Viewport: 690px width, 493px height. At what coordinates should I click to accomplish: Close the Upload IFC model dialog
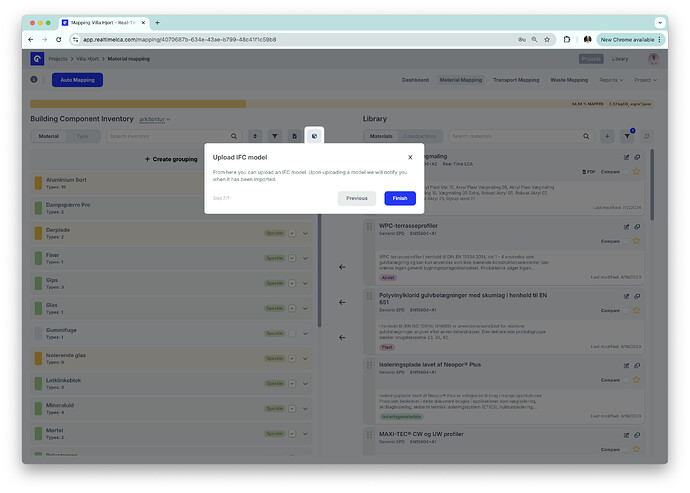(x=410, y=157)
